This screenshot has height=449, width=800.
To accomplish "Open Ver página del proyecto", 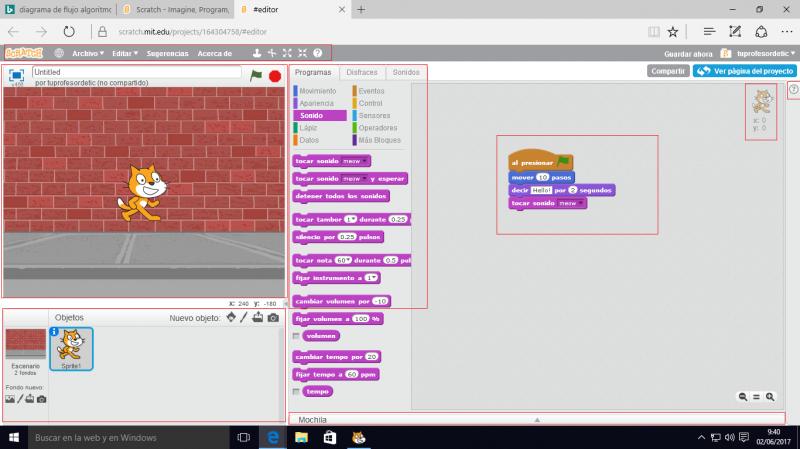I will point(745,71).
